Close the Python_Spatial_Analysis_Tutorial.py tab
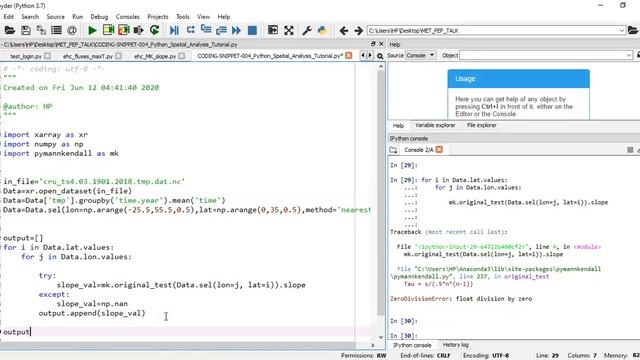The height and width of the screenshot is (360, 640). tap(349, 56)
